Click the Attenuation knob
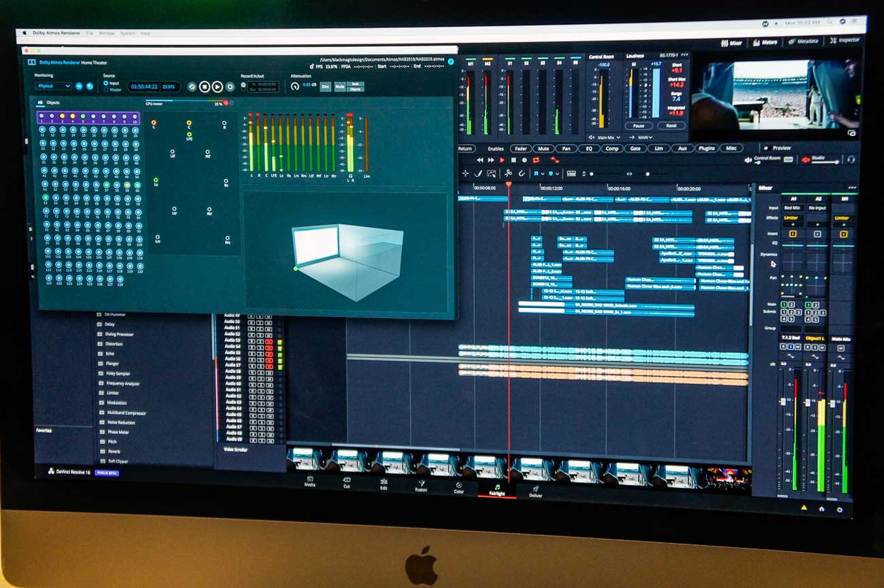This screenshot has height=588, width=884. point(294,86)
